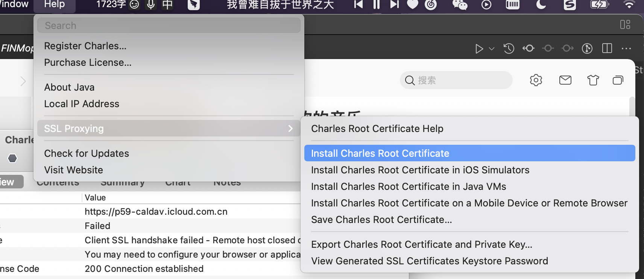
Task: Open NetEase Music menu bar icon
Action: [x=431, y=5]
